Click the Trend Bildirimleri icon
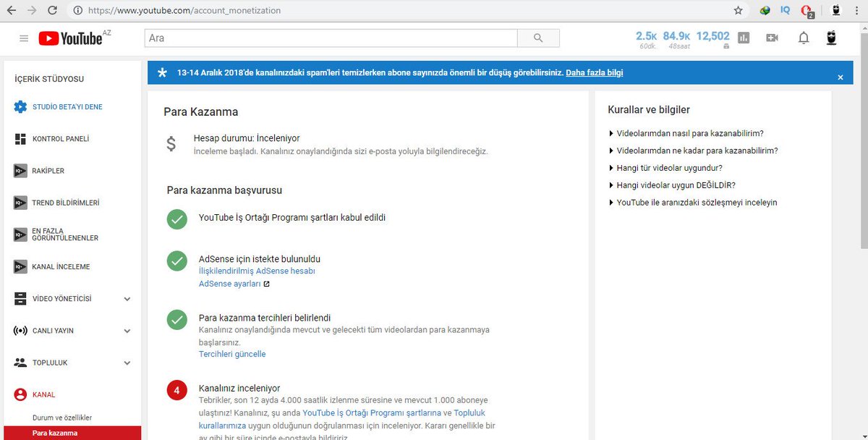868x440 pixels. click(20, 203)
